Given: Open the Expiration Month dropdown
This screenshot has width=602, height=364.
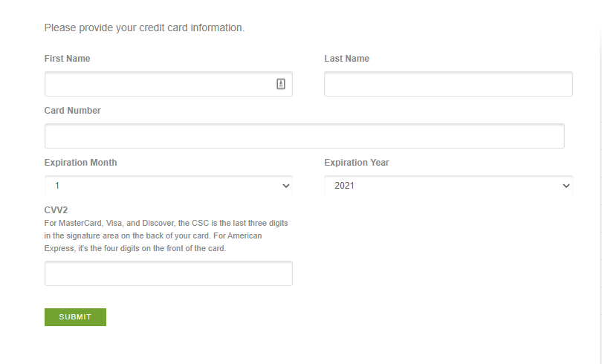Looking at the screenshot, I should [x=169, y=186].
